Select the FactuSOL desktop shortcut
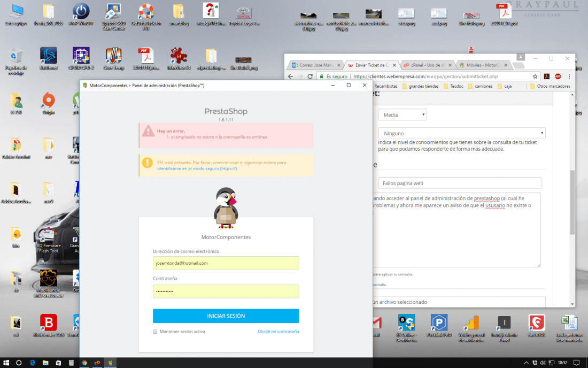Image resolution: width=588 pixels, height=368 pixels. click(537, 326)
